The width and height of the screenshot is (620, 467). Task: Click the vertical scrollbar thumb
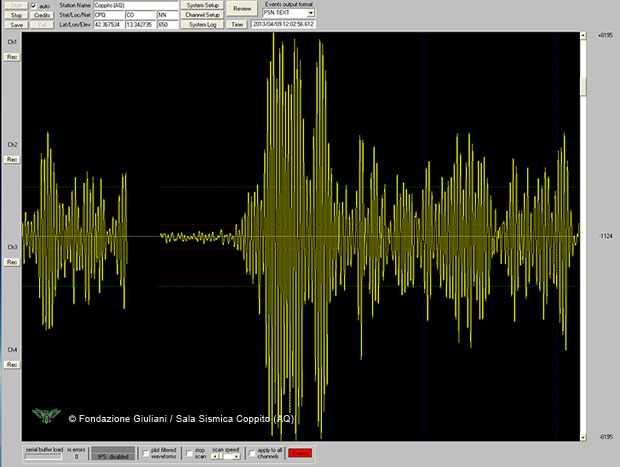coord(583,87)
